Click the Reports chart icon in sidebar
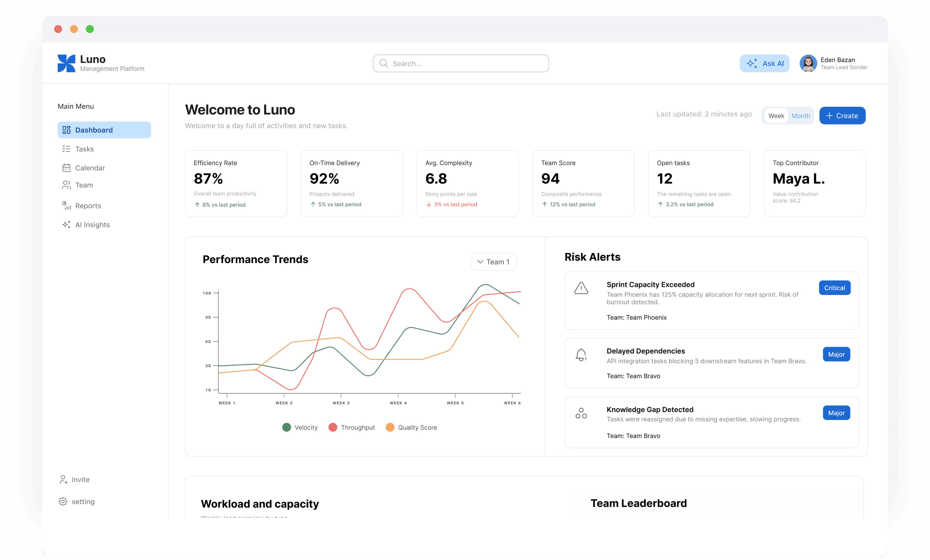 click(66, 206)
